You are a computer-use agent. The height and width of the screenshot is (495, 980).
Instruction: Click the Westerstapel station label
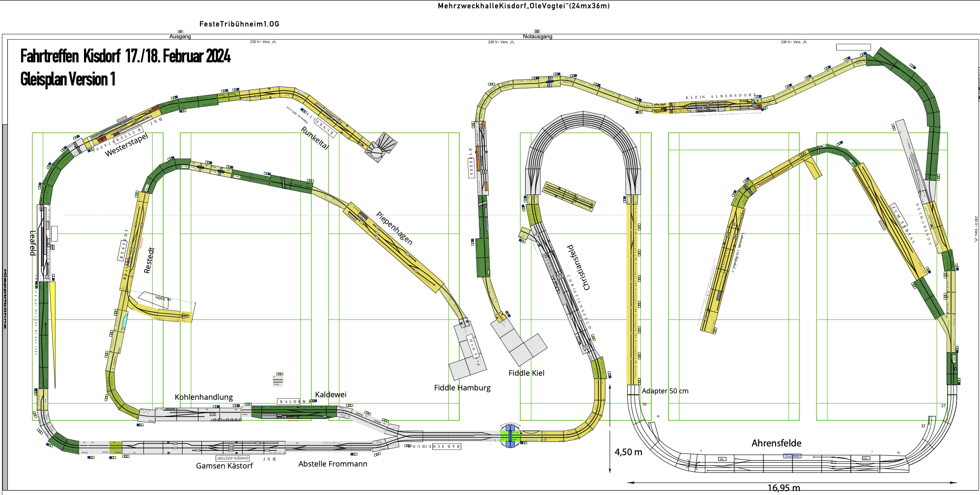126,145
